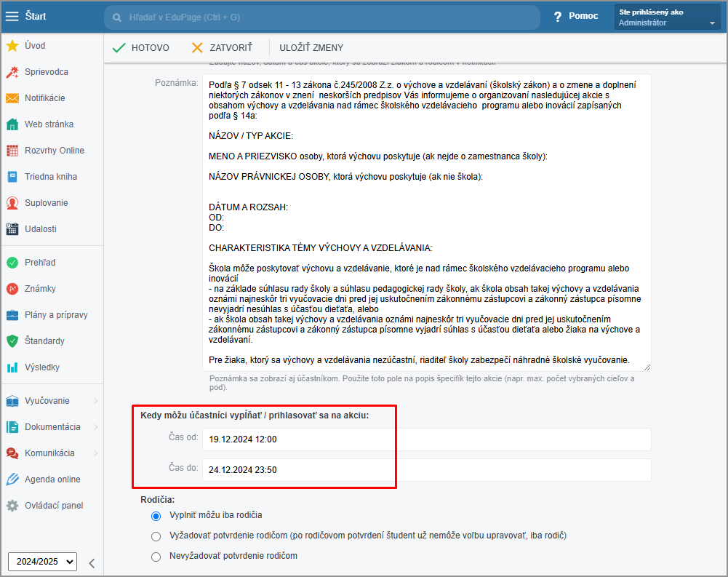Choose 'Nevyžadovať potvrdenie rodičom' radio button
This screenshot has width=728, height=577.
click(156, 557)
